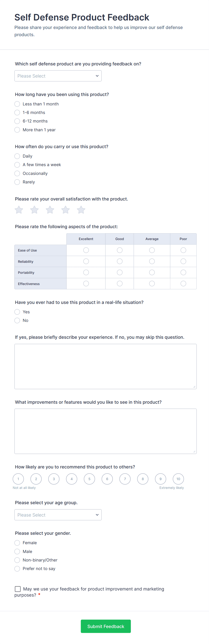Rate satisfaction with the third star
This screenshot has width=209, height=644.
click(x=50, y=210)
